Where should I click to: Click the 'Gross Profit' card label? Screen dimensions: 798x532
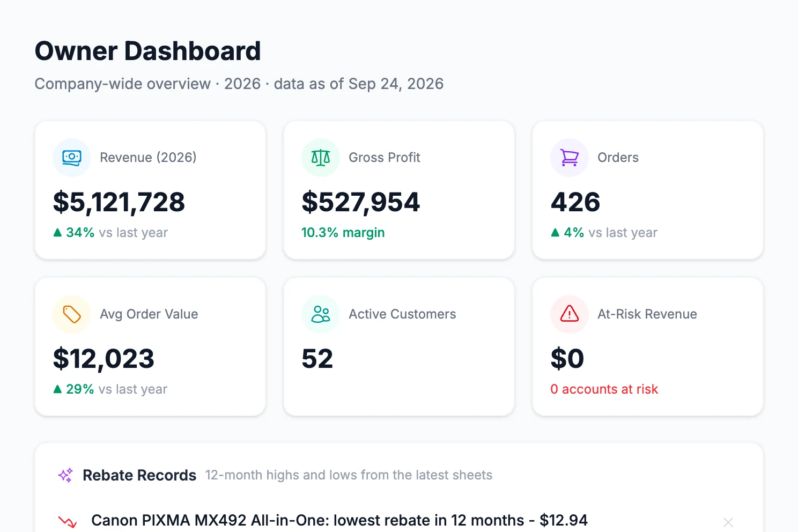[x=385, y=158]
